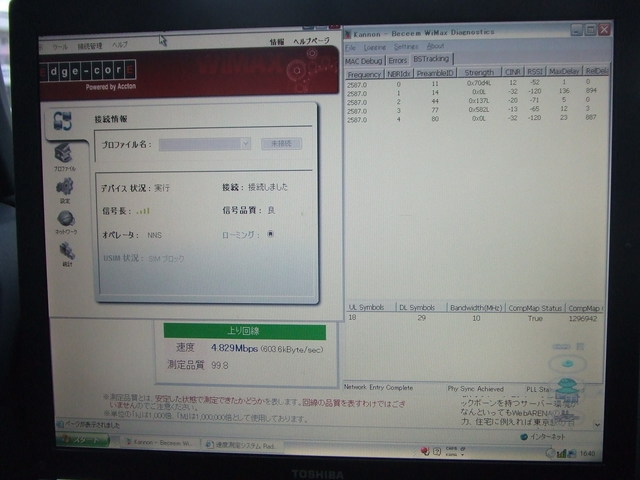The height and width of the screenshot is (480, 640).
Task: Click the CompMap Status column header
Action: [x=535, y=308]
